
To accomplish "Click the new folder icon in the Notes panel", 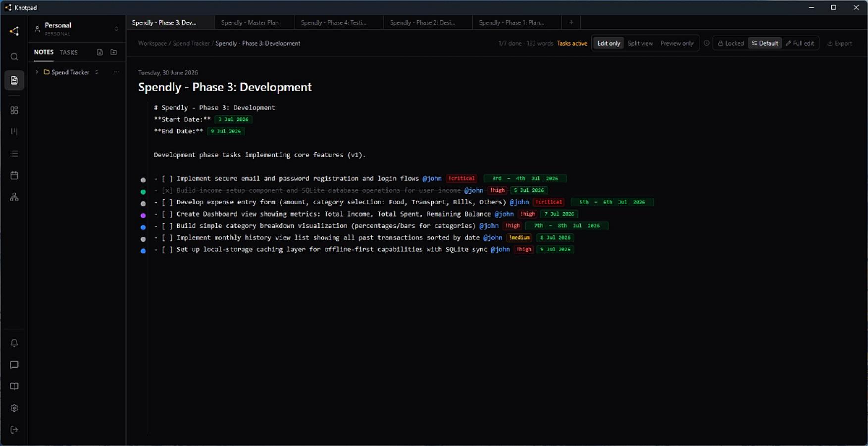I will [114, 52].
